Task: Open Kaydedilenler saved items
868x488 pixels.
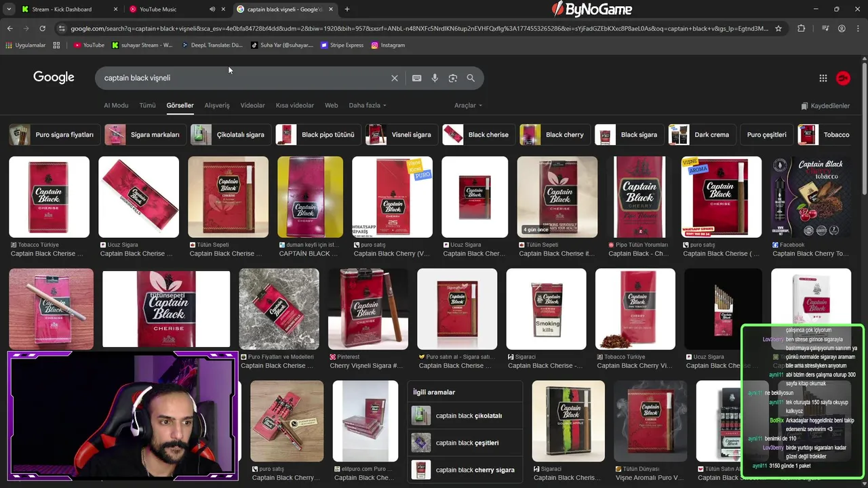Action: 825,106
